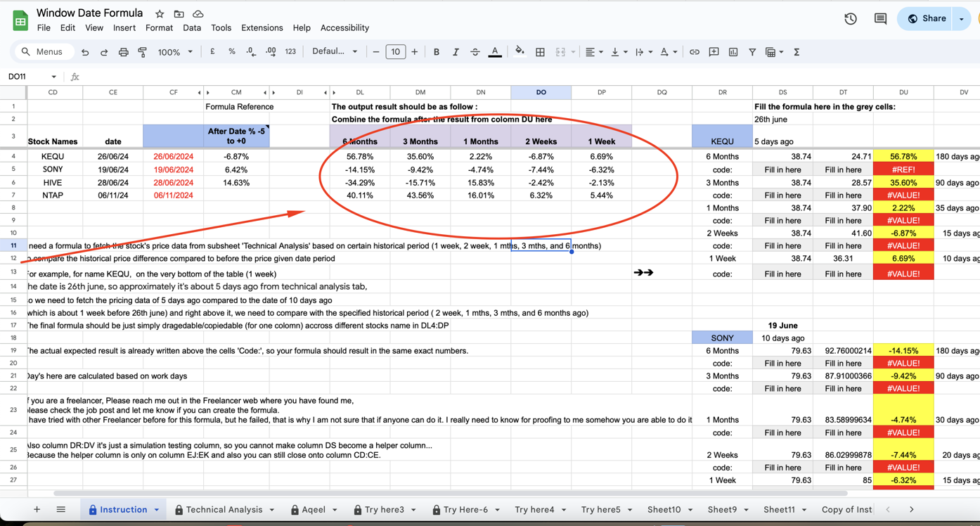Open horizontal align dropdown
This screenshot has height=526, width=980.
point(594,52)
